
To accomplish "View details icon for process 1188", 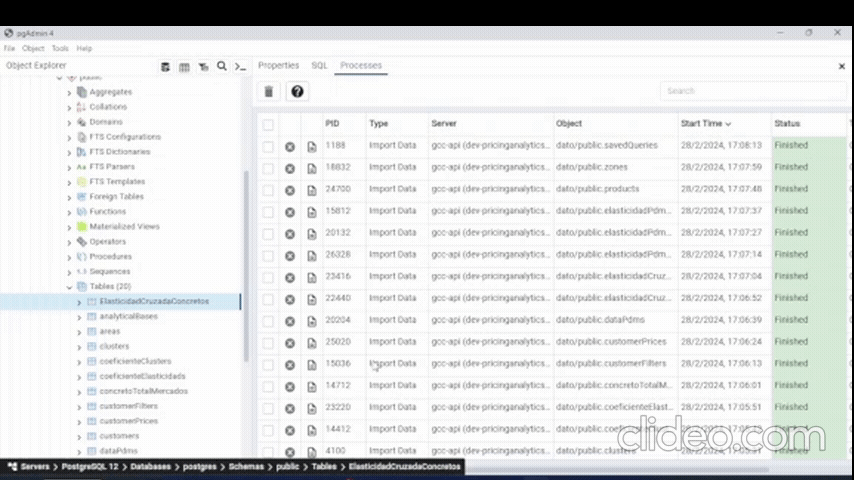I will click(312, 147).
